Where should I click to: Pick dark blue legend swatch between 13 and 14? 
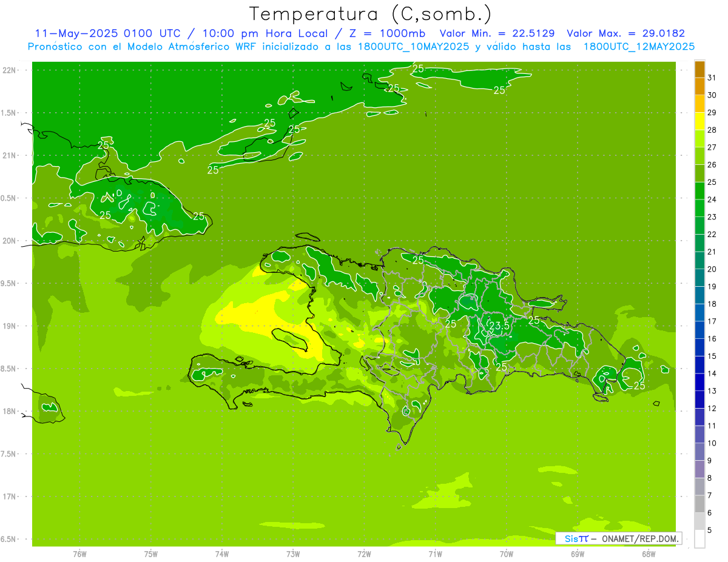[699, 383]
